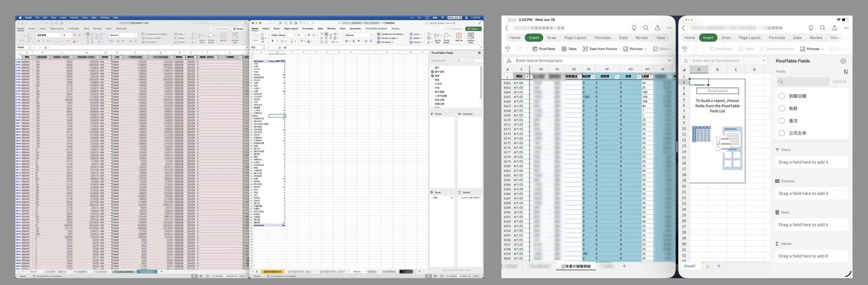Select the 到期日期 field radio button
868x285 pixels.
pyautogui.click(x=782, y=97)
